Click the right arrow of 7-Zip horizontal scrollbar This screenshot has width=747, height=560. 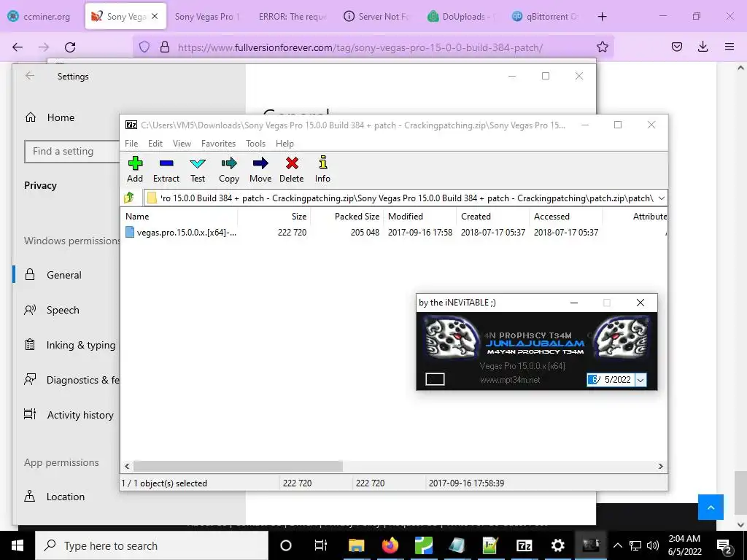click(x=661, y=466)
